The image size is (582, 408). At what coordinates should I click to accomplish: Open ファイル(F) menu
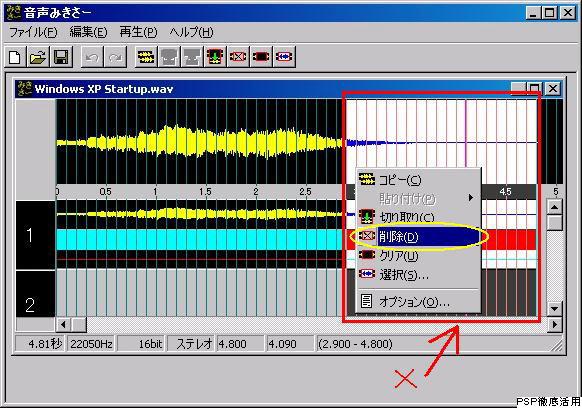click(x=33, y=32)
